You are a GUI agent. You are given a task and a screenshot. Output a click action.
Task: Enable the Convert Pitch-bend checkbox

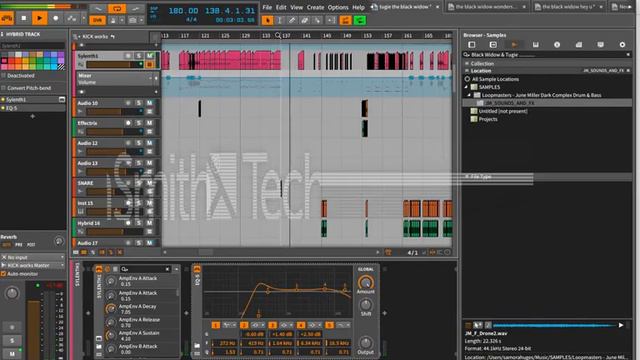coord(4,88)
